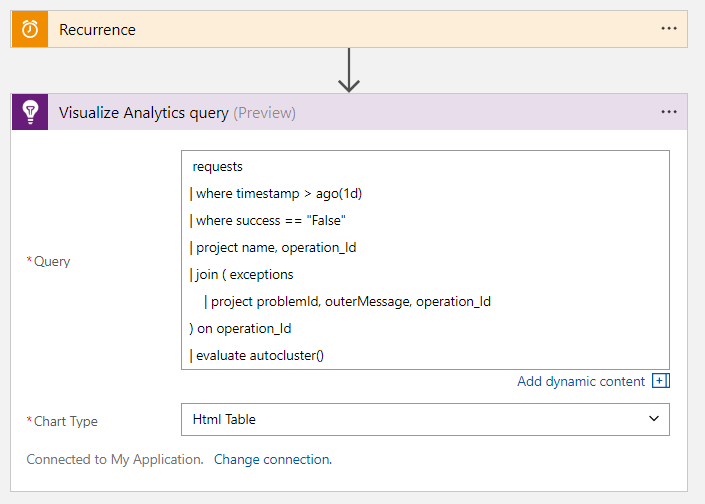Click the Recurrence clock trigger icon

pyautogui.click(x=30, y=29)
